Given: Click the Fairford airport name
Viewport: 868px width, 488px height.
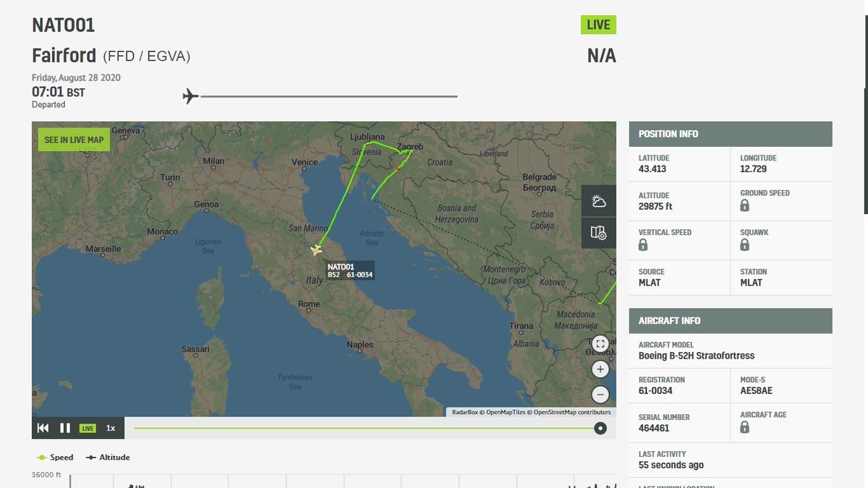Looking at the screenshot, I should click(x=64, y=56).
